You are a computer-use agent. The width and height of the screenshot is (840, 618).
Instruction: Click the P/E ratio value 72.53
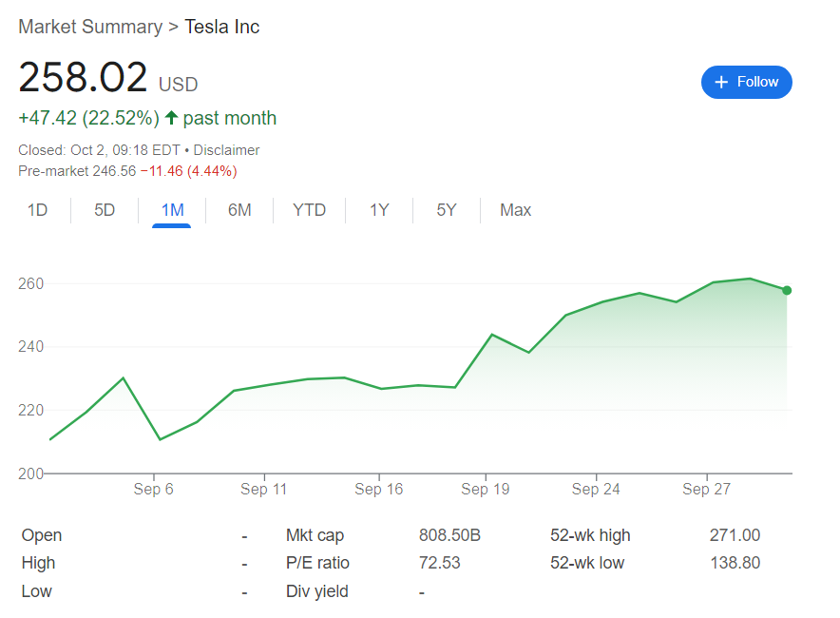[439, 563]
